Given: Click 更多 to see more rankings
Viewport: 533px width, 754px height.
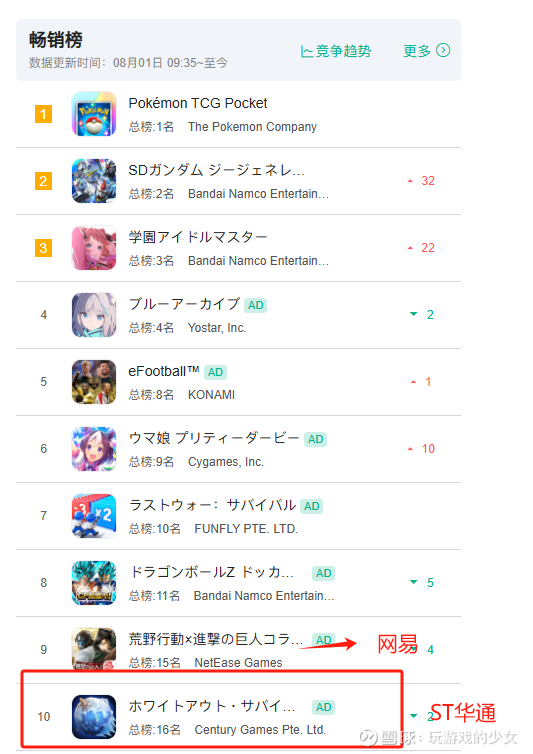Looking at the screenshot, I should point(417,50).
